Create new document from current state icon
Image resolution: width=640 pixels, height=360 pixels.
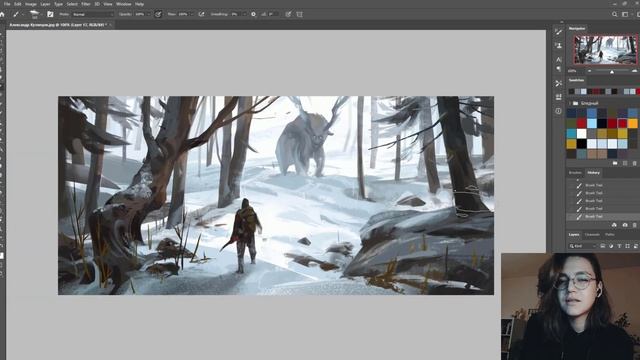point(614,225)
